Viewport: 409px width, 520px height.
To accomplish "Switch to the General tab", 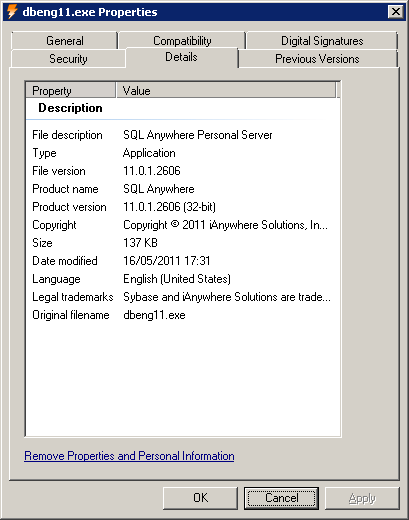I will [64, 41].
